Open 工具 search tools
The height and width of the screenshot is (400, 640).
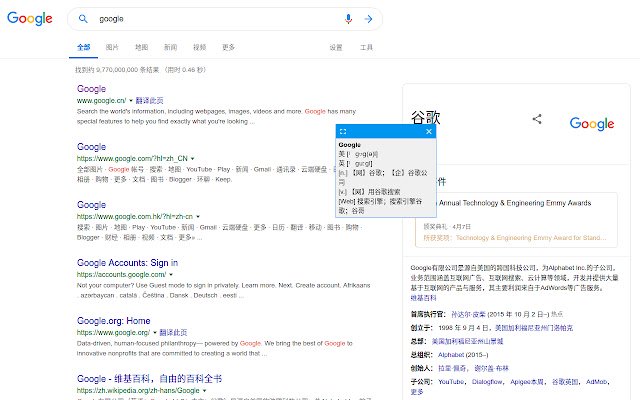pos(366,47)
